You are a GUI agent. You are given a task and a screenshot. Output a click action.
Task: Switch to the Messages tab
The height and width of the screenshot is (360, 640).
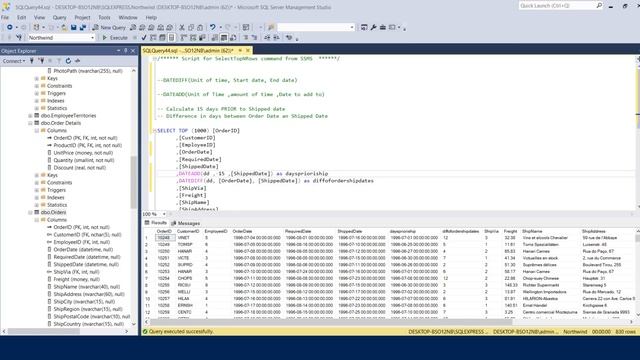click(x=186, y=223)
